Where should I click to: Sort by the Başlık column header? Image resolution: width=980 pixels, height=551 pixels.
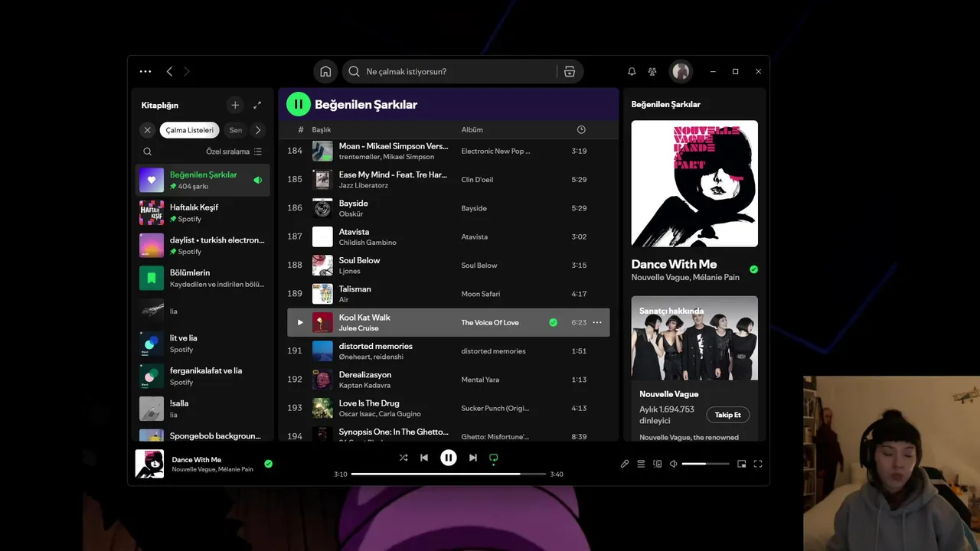coord(321,129)
